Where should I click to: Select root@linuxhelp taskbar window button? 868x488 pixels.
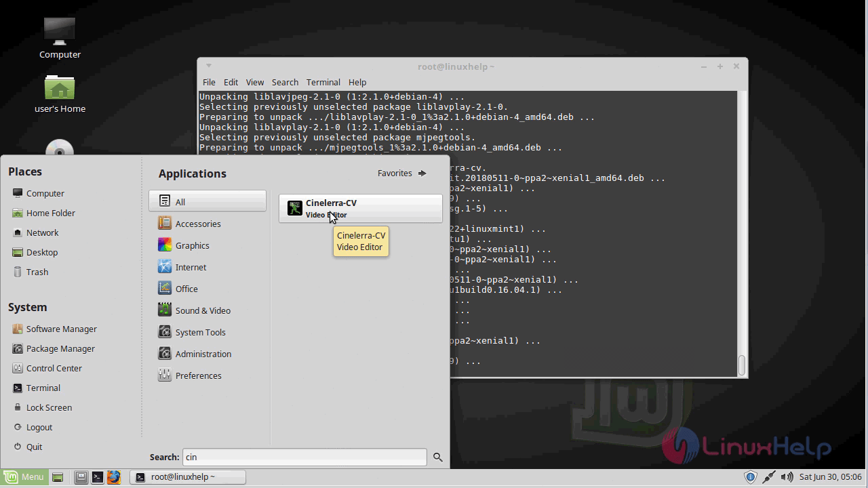pos(187,477)
